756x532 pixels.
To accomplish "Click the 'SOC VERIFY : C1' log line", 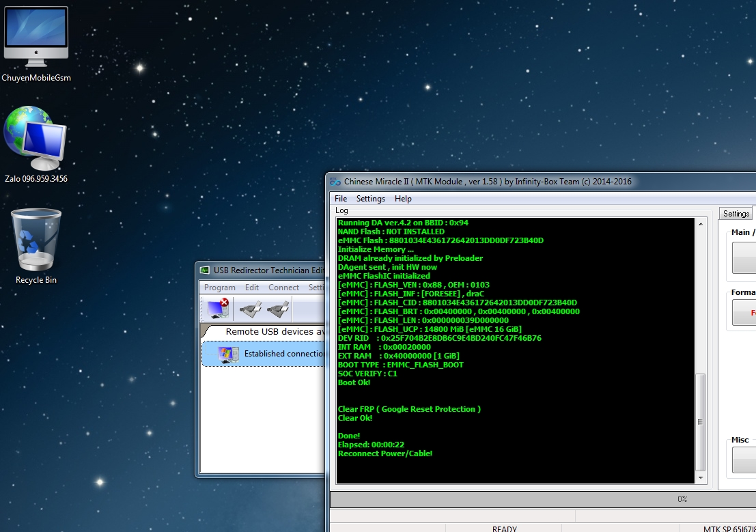I will pos(367,374).
